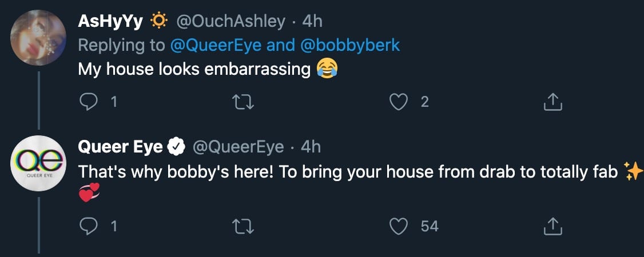The image size is (644, 257).
Task: Click the AsHyYy display name
Action: pos(110,21)
